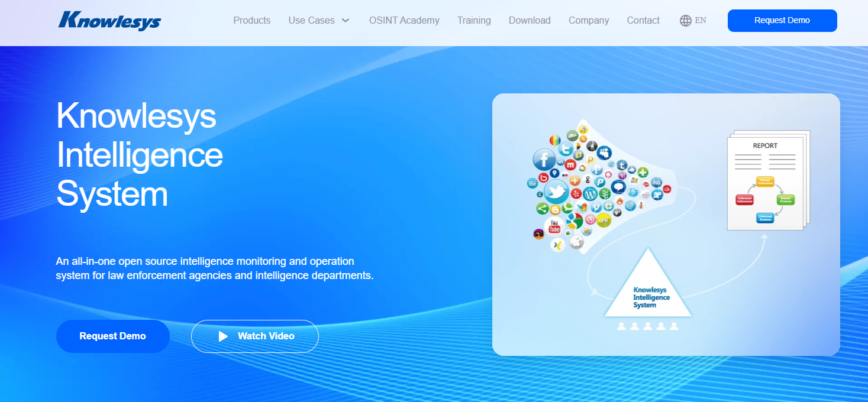Click Request Demo in the header
Image resolution: width=868 pixels, height=402 pixels.
pos(782,21)
